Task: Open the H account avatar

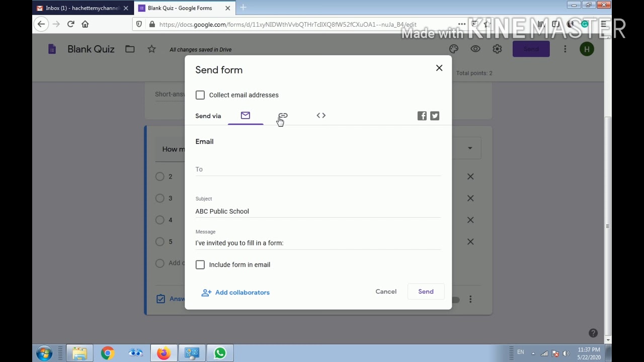Action: point(587,49)
